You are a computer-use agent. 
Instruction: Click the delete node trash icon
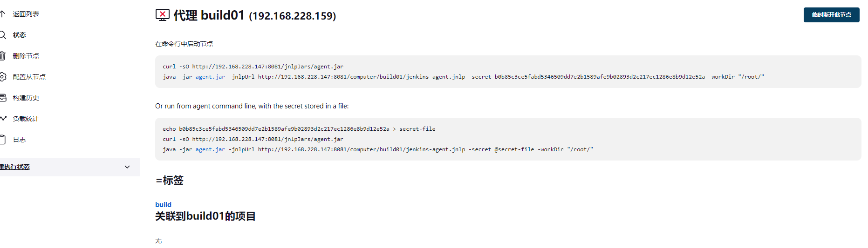pos(2,56)
